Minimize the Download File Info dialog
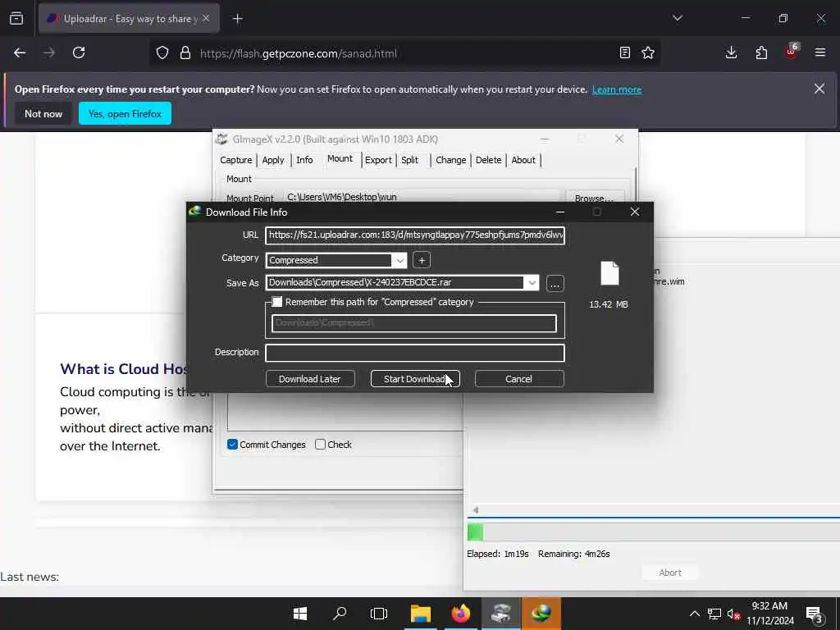 pyautogui.click(x=559, y=212)
